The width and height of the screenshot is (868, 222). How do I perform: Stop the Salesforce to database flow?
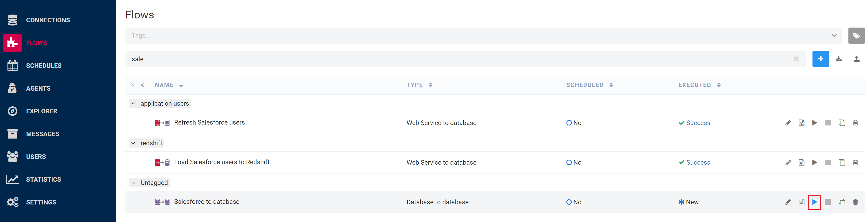click(x=828, y=202)
